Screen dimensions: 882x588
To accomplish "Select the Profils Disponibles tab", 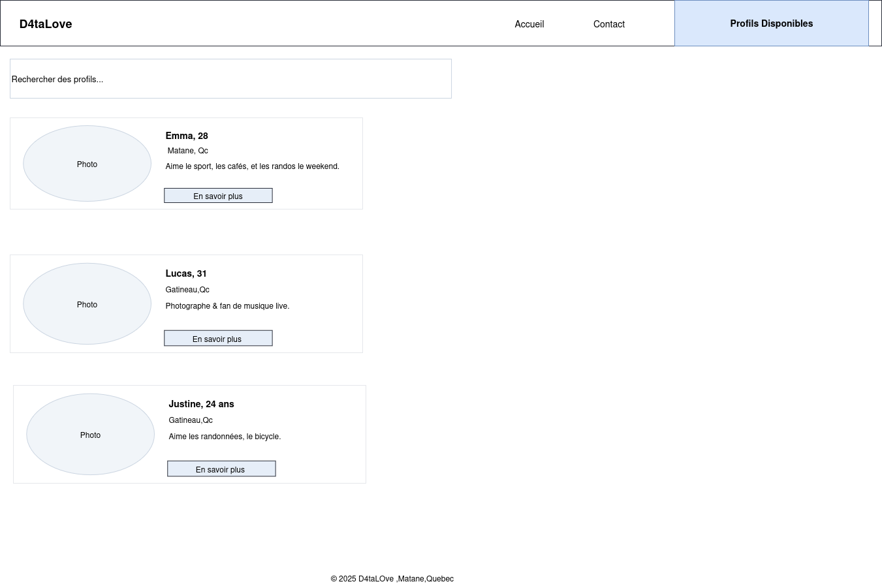I will pyautogui.click(x=771, y=23).
